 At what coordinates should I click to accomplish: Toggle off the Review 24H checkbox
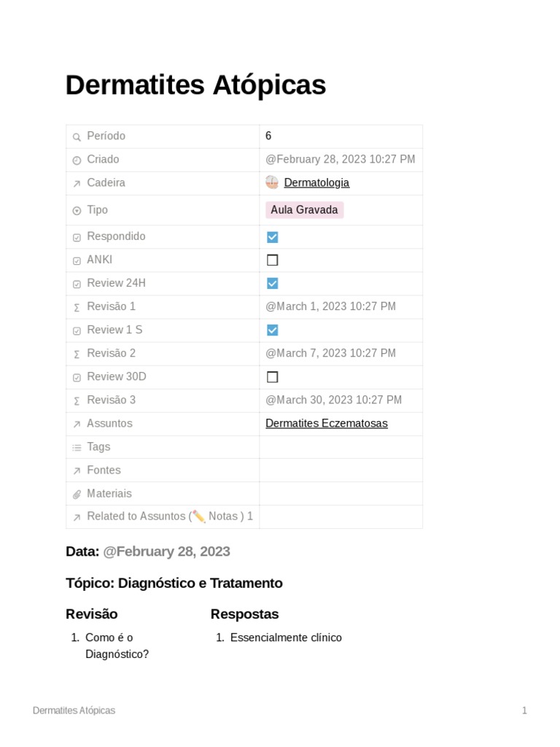click(x=273, y=284)
